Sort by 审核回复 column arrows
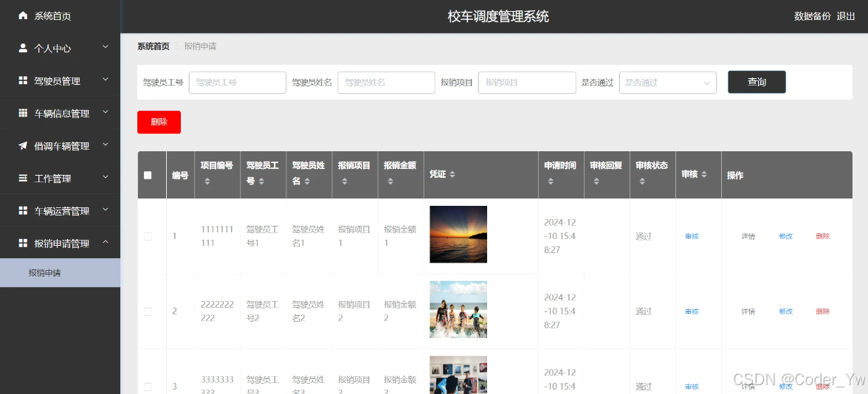 click(x=596, y=182)
